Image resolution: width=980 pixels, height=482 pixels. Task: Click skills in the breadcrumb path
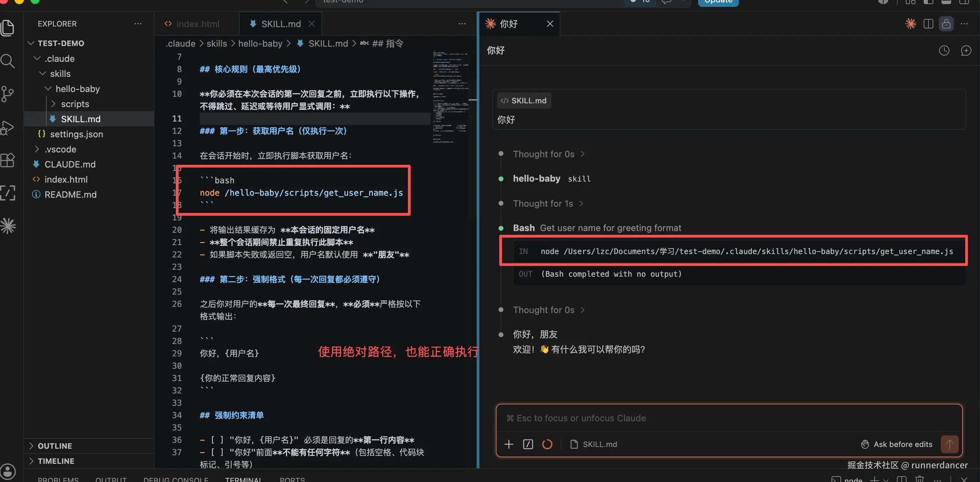(217, 43)
